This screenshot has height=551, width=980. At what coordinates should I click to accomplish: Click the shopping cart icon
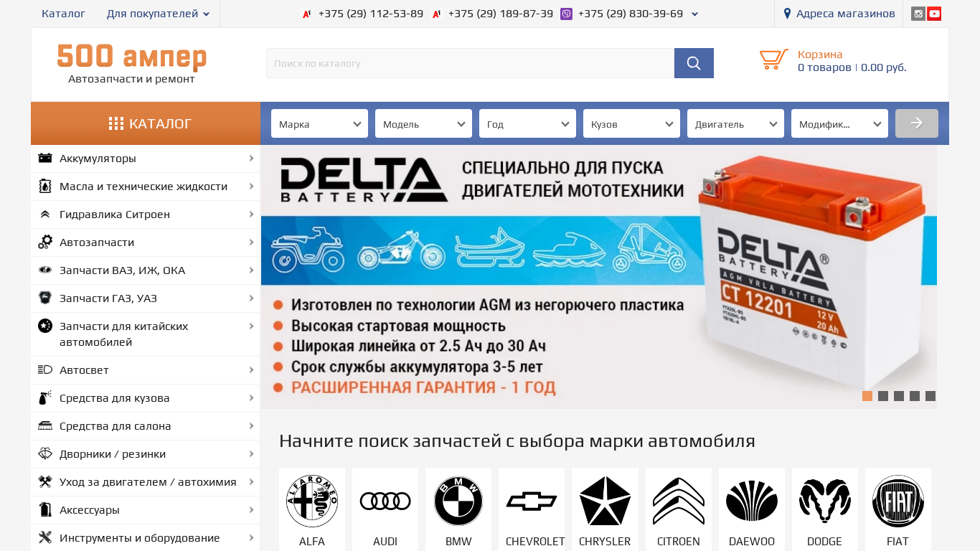pos(774,59)
